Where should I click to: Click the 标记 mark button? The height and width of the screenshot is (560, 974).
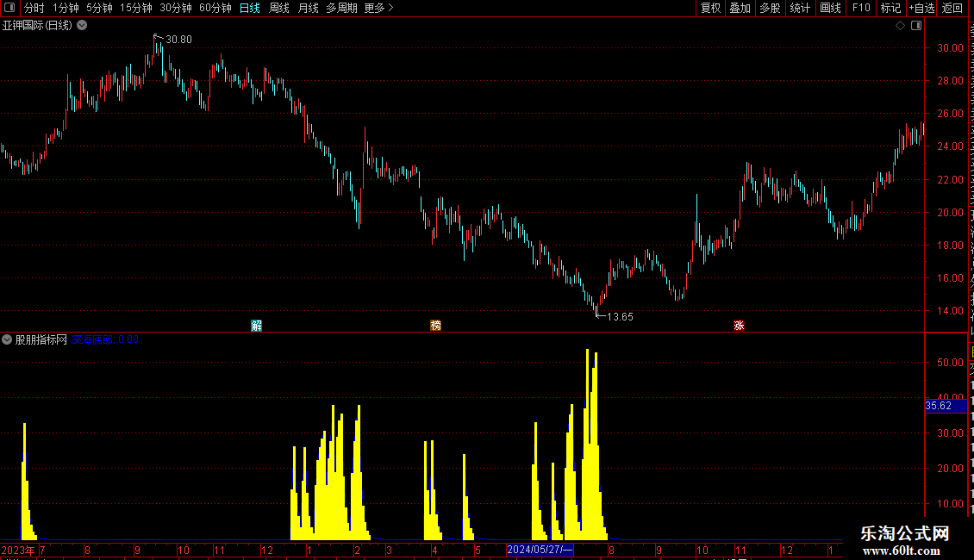click(x=890, y=8)
